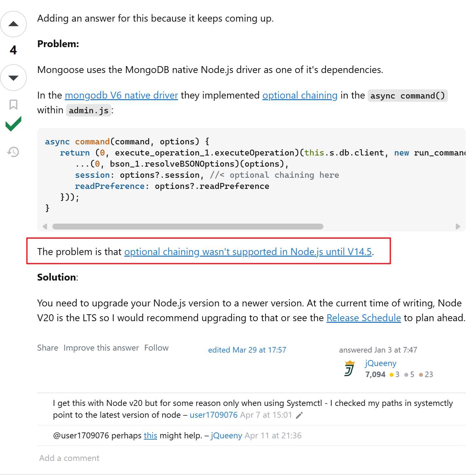This screenshot has width=476, height=475.
Task: Open the mongodb V6 native driver link
Action: point(121,95)
